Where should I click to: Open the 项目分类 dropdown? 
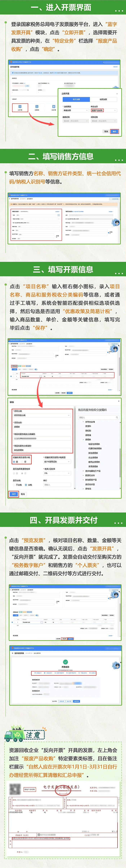coord(42,415)
